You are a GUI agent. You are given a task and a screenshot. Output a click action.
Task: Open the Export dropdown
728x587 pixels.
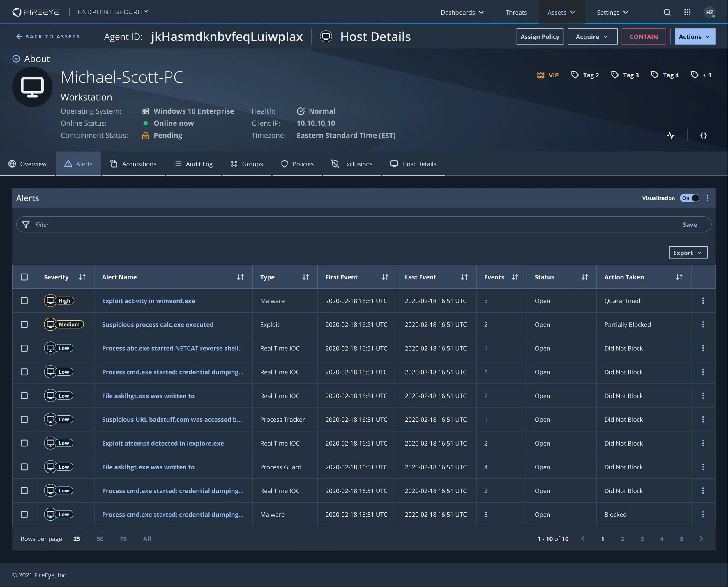(688, 253)
